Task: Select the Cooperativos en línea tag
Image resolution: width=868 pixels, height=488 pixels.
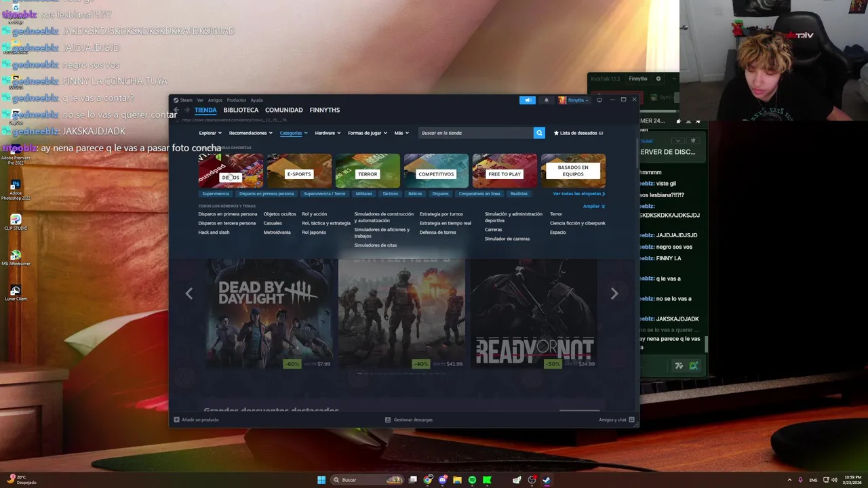Action: pos(479,194)
